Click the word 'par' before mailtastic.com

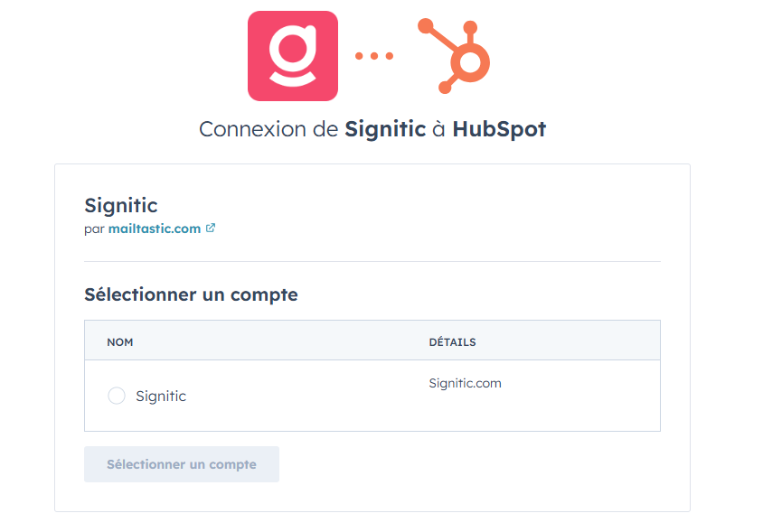click(94, 229)
